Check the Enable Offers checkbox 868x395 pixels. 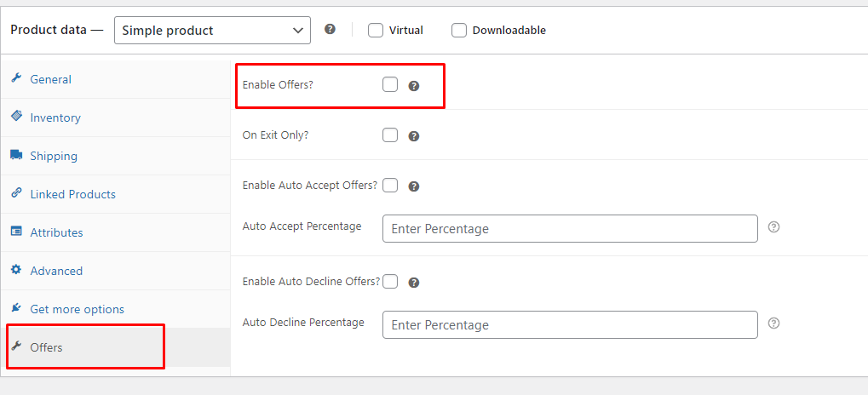click(x=390, y=84)
